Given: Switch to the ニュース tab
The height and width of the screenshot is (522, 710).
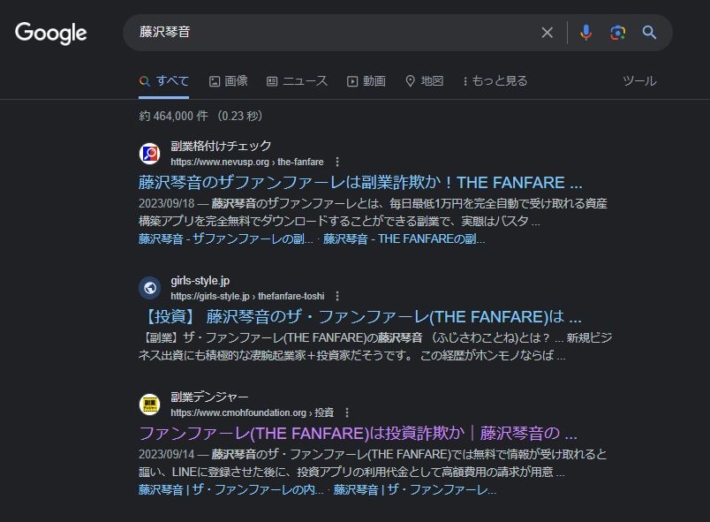Looking at the screenshot, I should click(297, 81).
